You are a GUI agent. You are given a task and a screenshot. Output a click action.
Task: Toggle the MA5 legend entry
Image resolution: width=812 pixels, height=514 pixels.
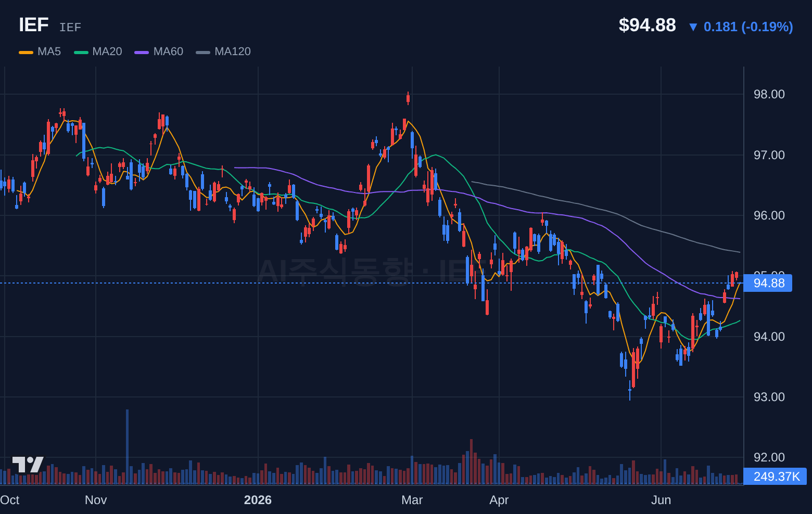pos(40,52)
